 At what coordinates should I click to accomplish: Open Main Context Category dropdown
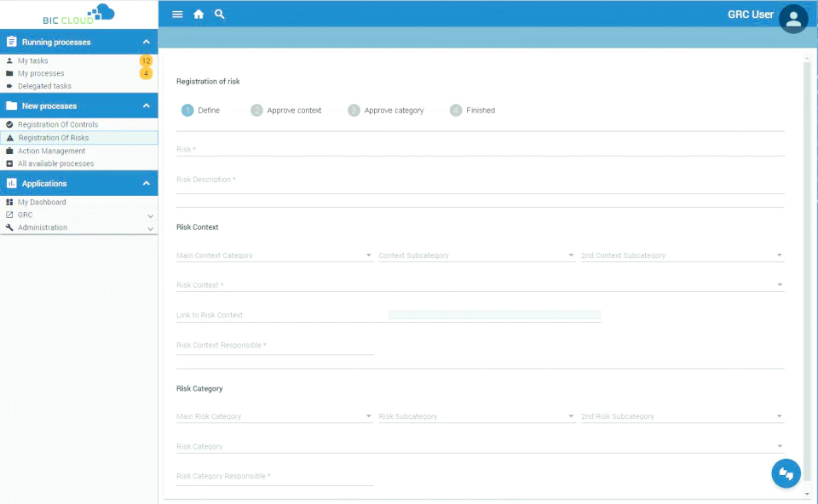point(274,255)
